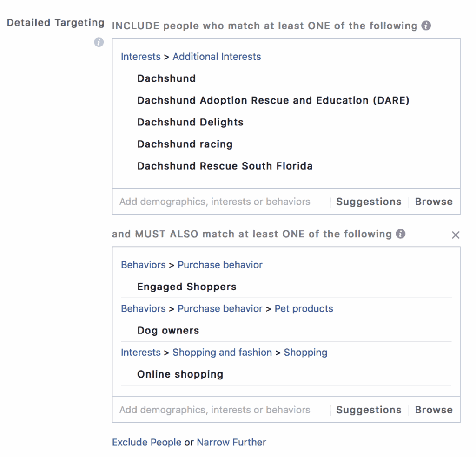This screenshot has height=457, width=476.
Task: Open the Shopping category link
Action: pos(305,353)
